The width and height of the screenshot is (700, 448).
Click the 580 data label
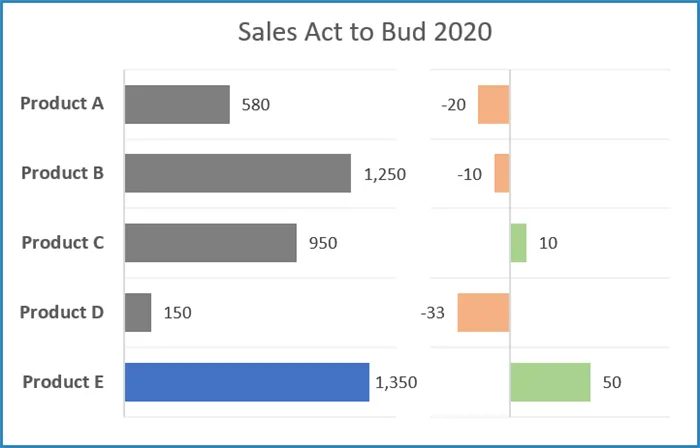(255, 104)
